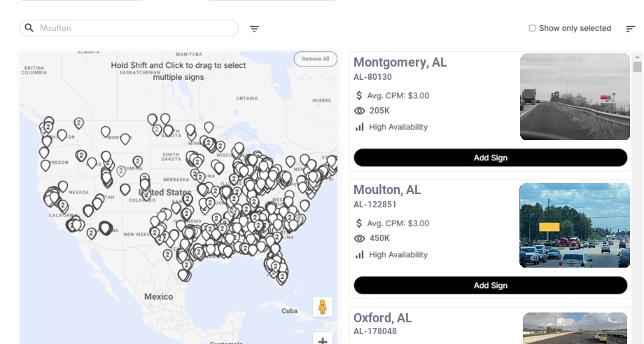Click the listings panel scrollbar thumb

pyautogui.click(x=637, y=67)
